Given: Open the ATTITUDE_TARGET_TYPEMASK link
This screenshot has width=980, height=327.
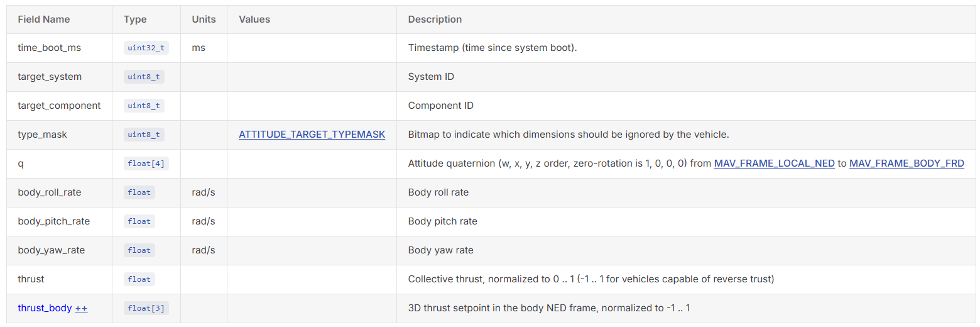Looking at the screenshot, I should 312,135.
